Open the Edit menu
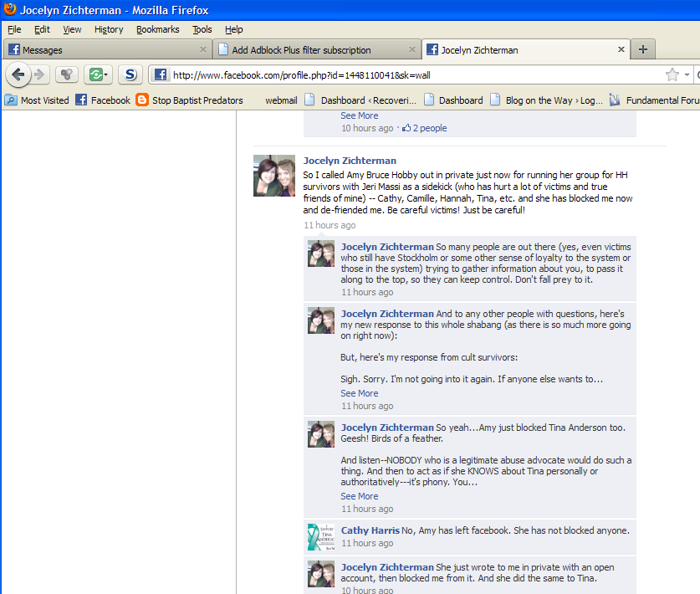The image size is (700, 594). pos(42,29)
